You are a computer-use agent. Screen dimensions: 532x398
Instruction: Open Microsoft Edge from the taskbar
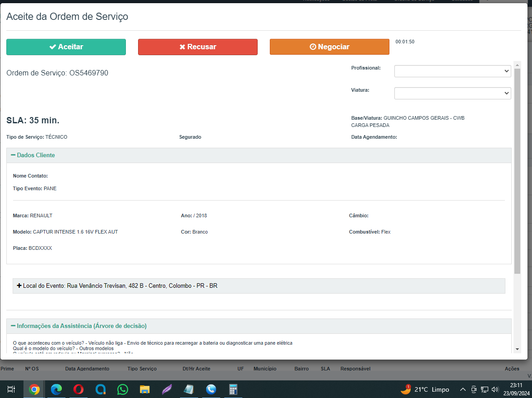56,389
